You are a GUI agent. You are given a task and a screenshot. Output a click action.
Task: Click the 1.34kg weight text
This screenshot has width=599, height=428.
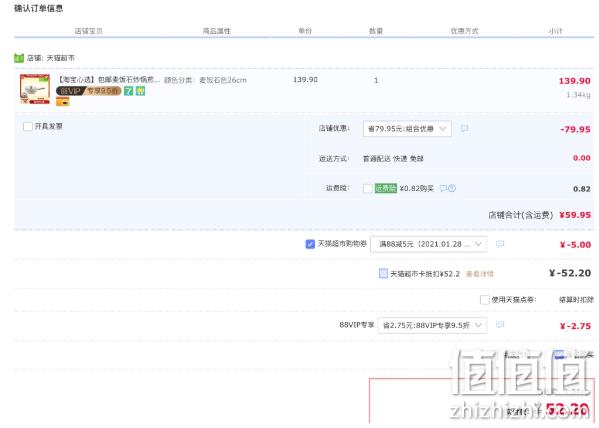[578, 95]
